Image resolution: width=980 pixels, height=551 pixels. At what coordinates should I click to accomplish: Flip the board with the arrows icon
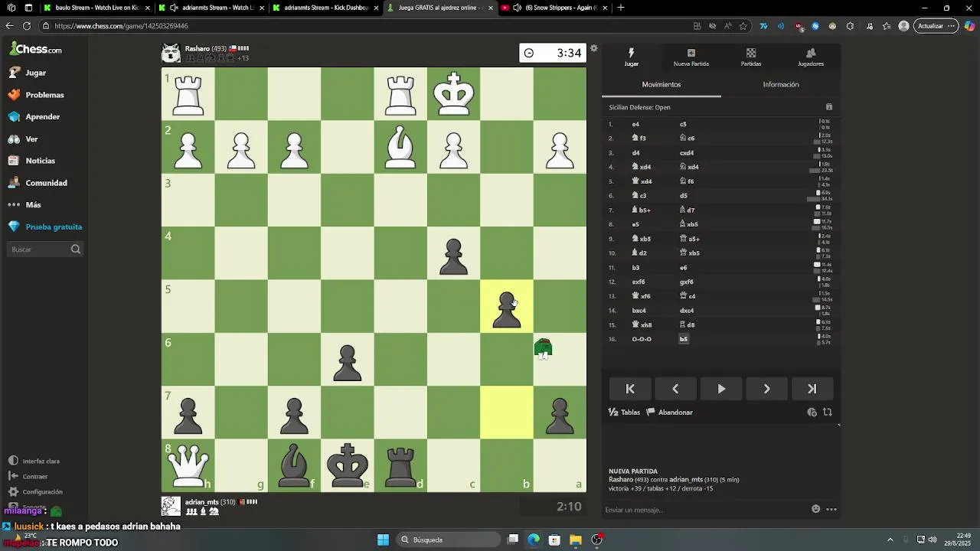click(828, 412)
